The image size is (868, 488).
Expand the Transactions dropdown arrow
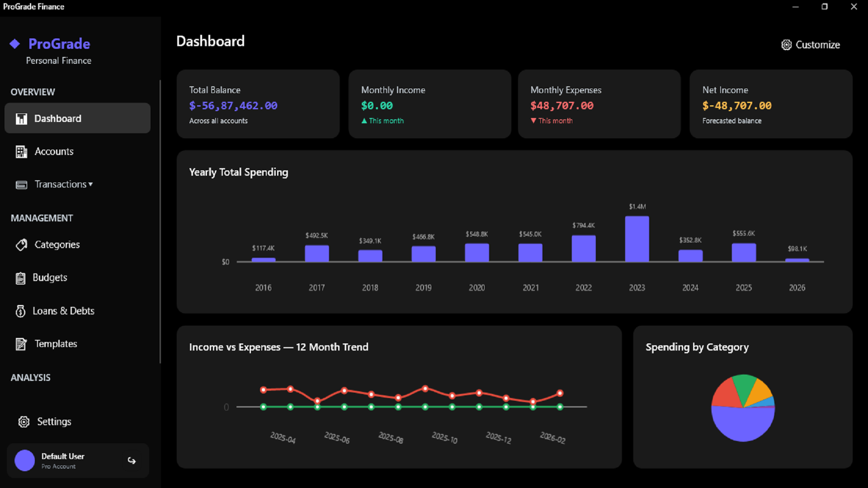[x=91, y=184]
